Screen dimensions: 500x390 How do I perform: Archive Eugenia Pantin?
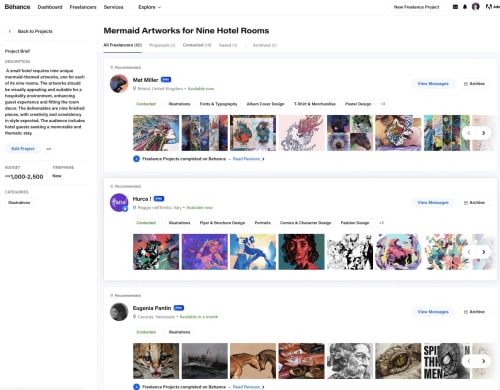click(x=474, y=312)
